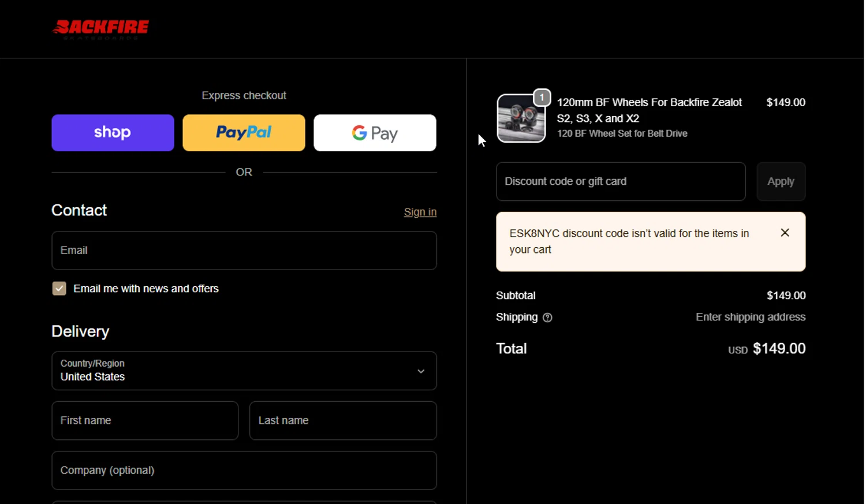Click the Total label
The height and width of the screenshot is (504, 866).
click(x=512, y=349)
